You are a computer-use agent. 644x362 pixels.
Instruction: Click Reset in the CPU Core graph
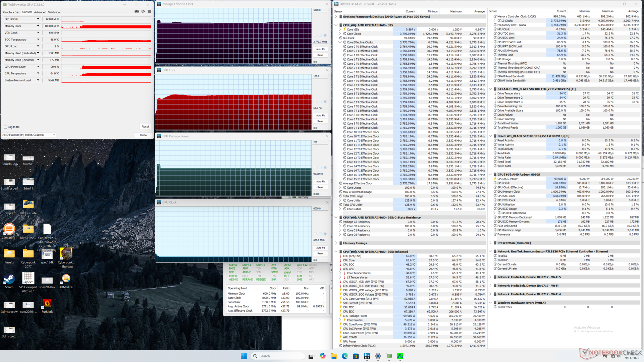click(320, 121)
